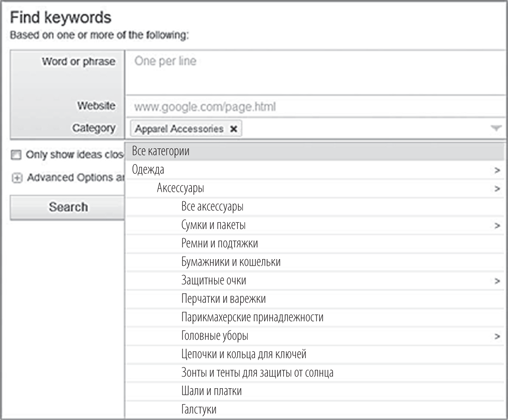Screen dimensions: 508x420
Task: Focus the Word or phrase text area
Action: (315, 73)
